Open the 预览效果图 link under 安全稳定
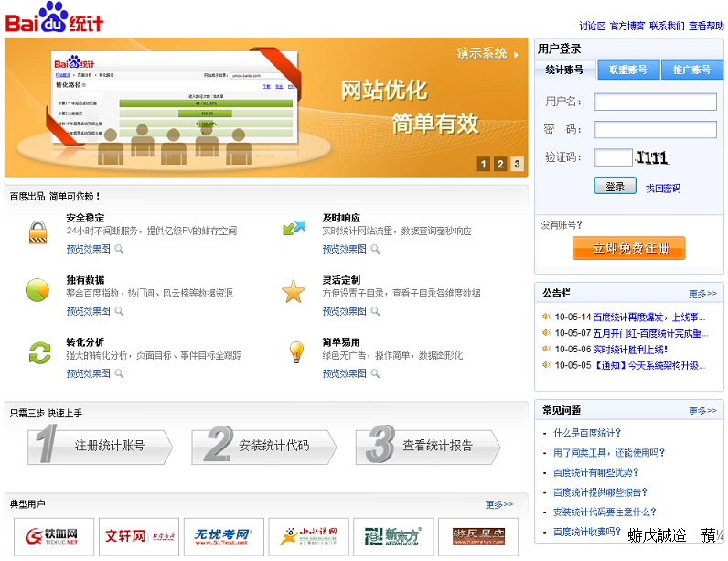728x561 pixels. point(88,250)
